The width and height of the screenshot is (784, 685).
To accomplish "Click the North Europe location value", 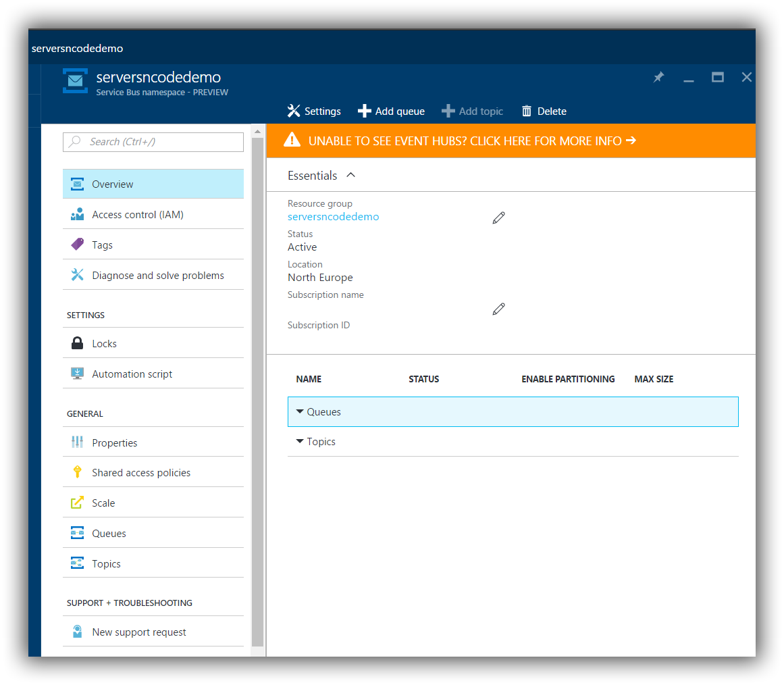I will coord(320,278).
